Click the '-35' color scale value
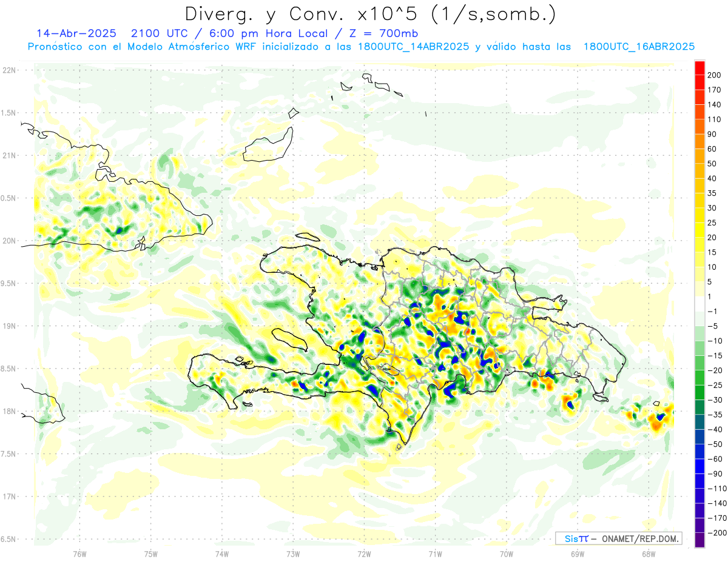 (715, 415)
